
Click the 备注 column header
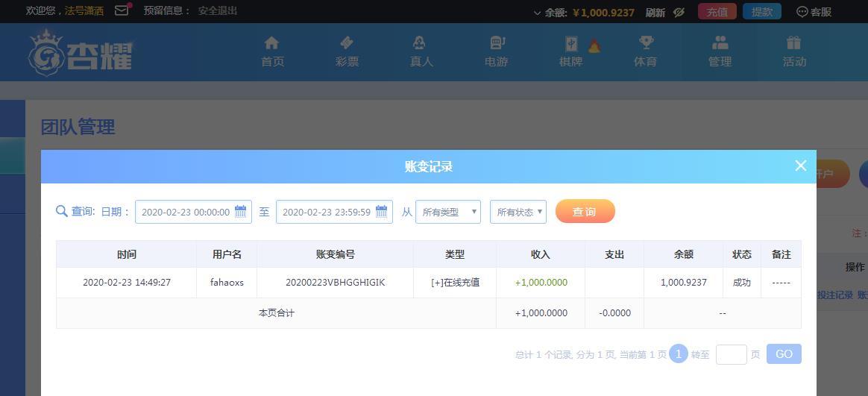781,254
